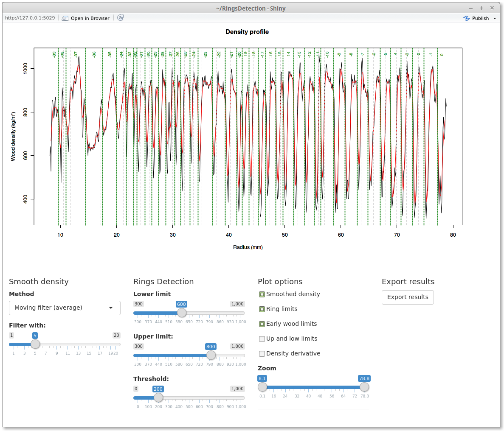Click the Filter with label
Image resolution: width=504 pixels, height=431 pixels.
pyautogui.click(x=27, y=325)
